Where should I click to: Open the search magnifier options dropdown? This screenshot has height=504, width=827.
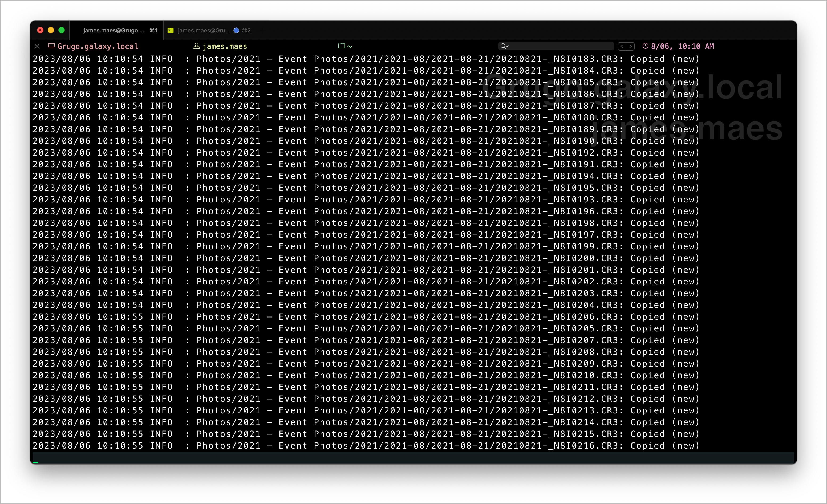click(504, 46)
